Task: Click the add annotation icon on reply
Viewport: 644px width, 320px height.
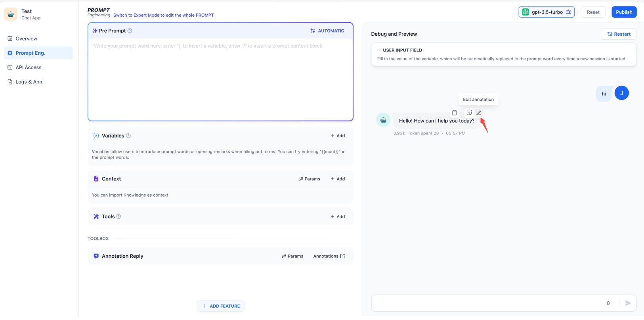Action: click(x=469, y=113)
